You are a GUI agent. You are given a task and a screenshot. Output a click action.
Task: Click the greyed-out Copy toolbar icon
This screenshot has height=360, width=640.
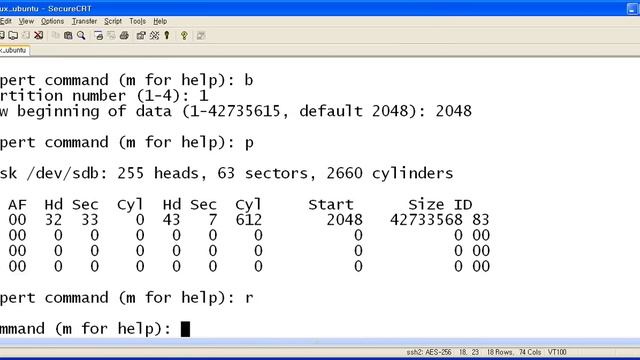[x=56, y=36]
